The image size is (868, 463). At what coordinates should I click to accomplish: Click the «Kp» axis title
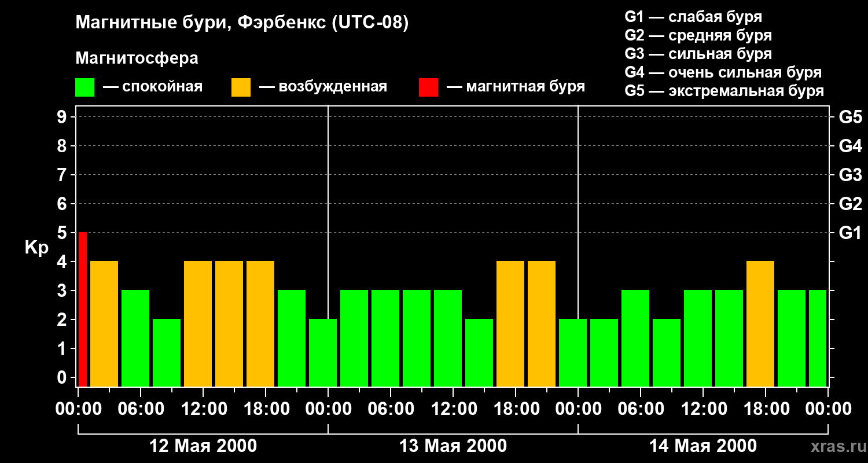click(37, 248)
